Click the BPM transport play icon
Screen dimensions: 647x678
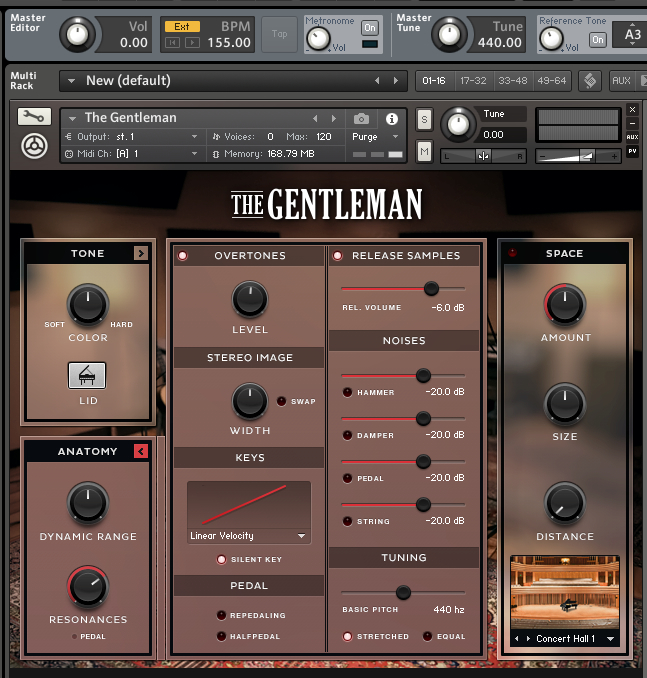[x=192, y=42]
